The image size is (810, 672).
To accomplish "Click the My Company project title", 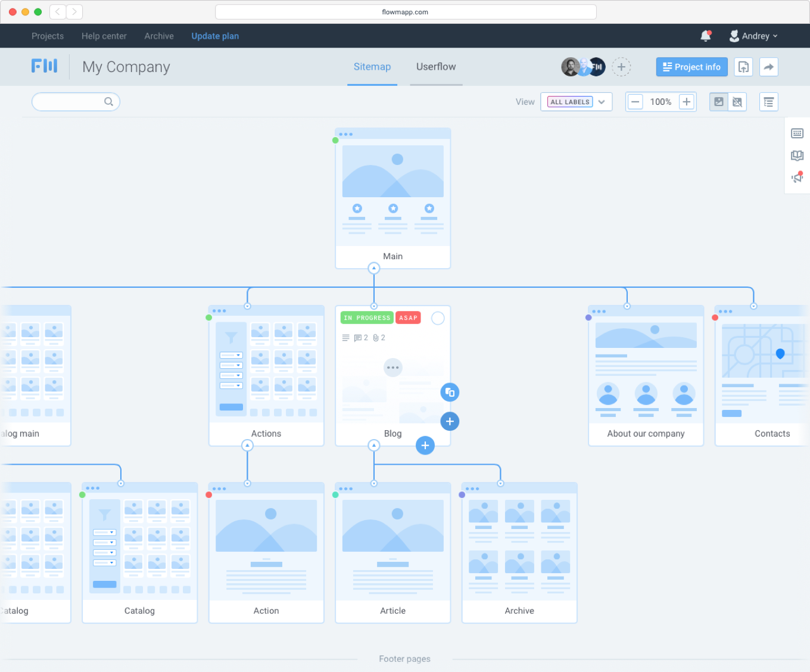I will pyautogui.click(x=126, y=67).
